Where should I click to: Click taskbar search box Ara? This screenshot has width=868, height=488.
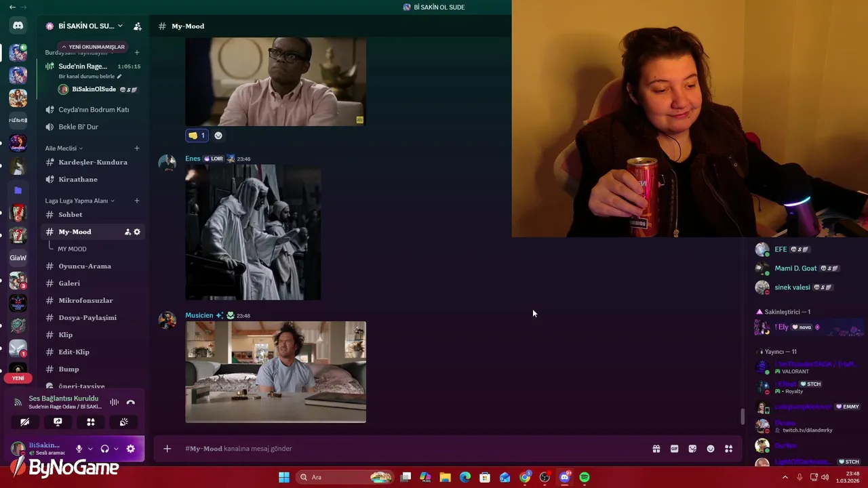pos(346,477)
